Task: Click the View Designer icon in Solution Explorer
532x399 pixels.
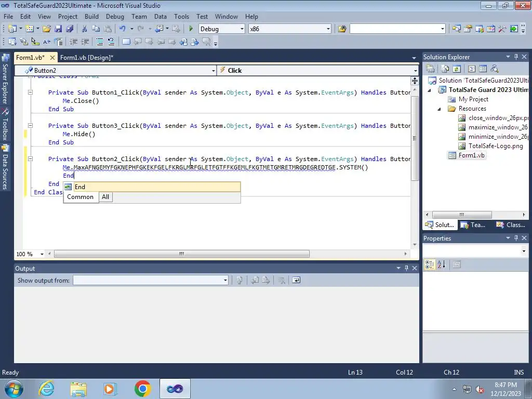Action: pyautogui.click(x=483, y=69)
